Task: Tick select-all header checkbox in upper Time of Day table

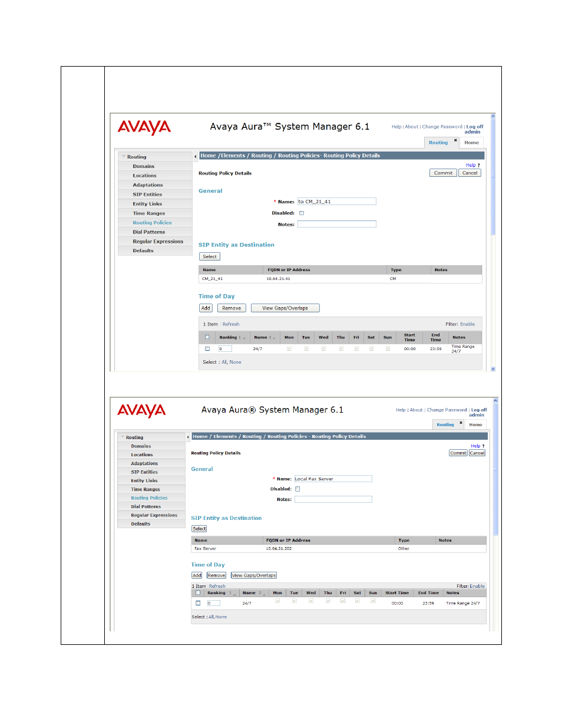Action: 207,337
